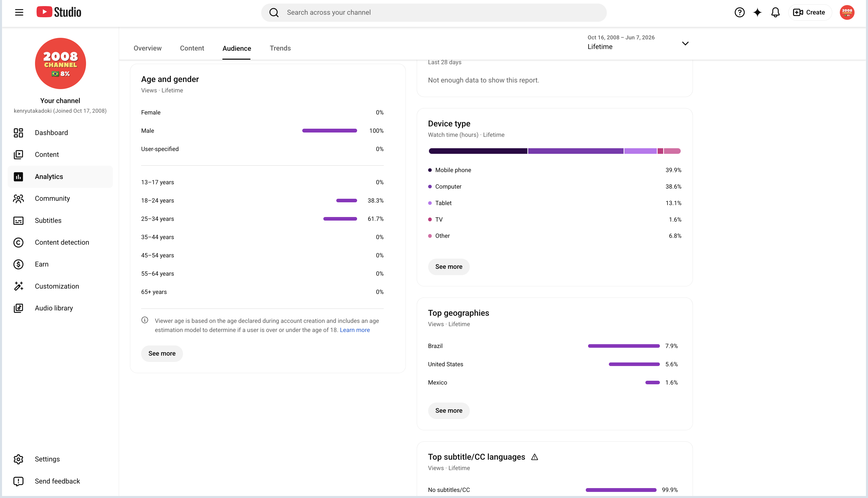Click the Brazil geography bar

pyautogui.click(x=624, y=346)
